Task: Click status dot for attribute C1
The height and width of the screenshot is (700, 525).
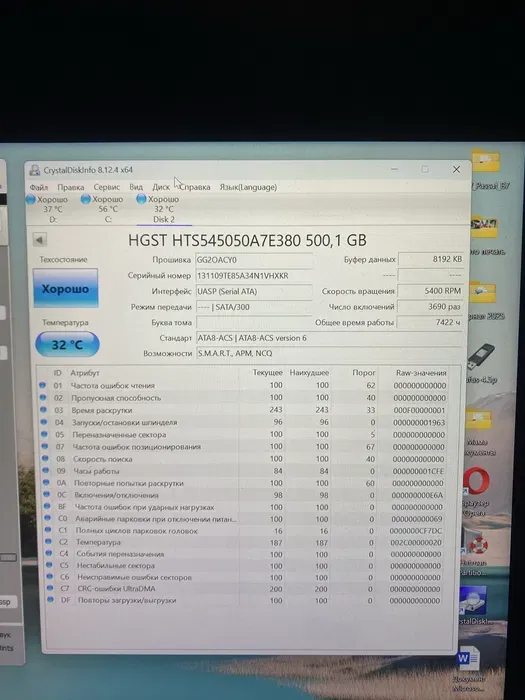Action: click(48, 529)
